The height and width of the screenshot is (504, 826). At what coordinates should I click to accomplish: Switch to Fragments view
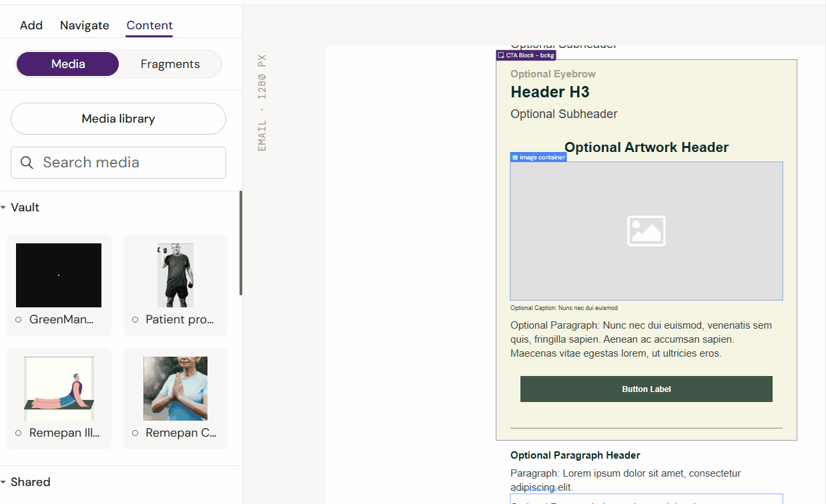[x=170, y=64]
